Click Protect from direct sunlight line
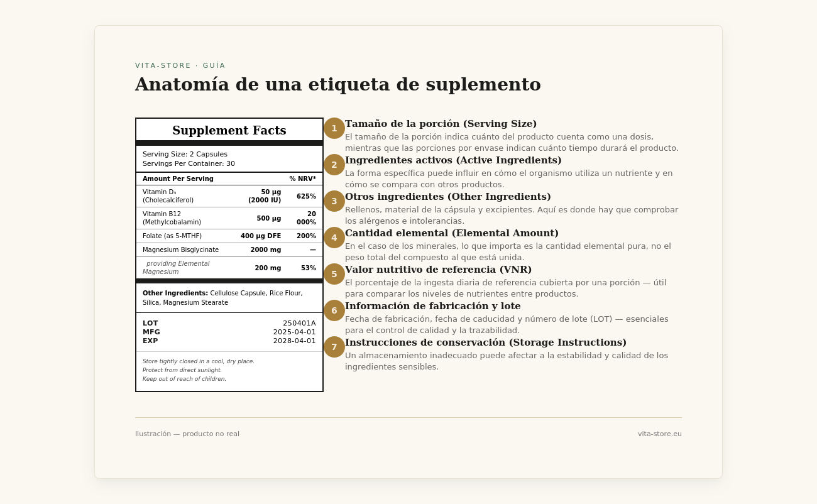This screenshot has width=817, height=504. (x=182, y=370)
